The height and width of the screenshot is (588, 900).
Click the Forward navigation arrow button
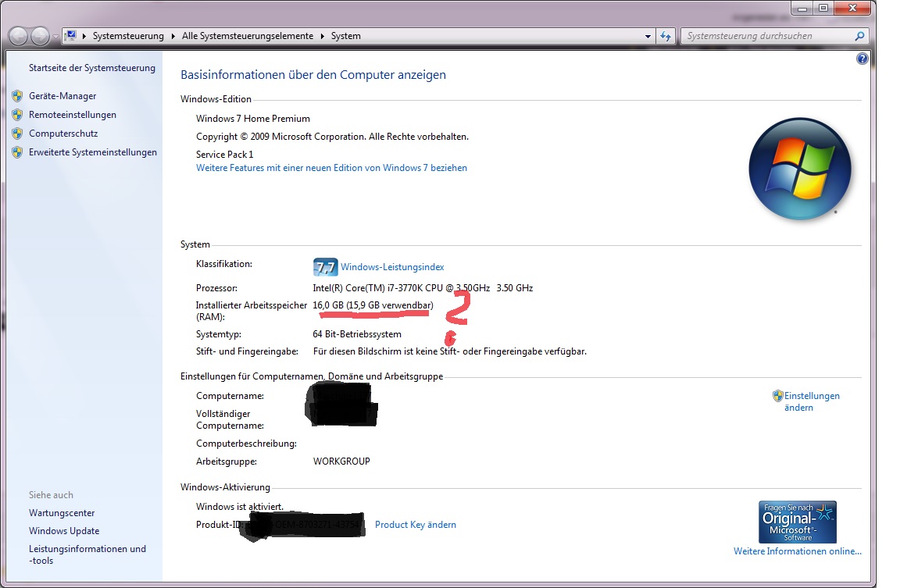40,36
